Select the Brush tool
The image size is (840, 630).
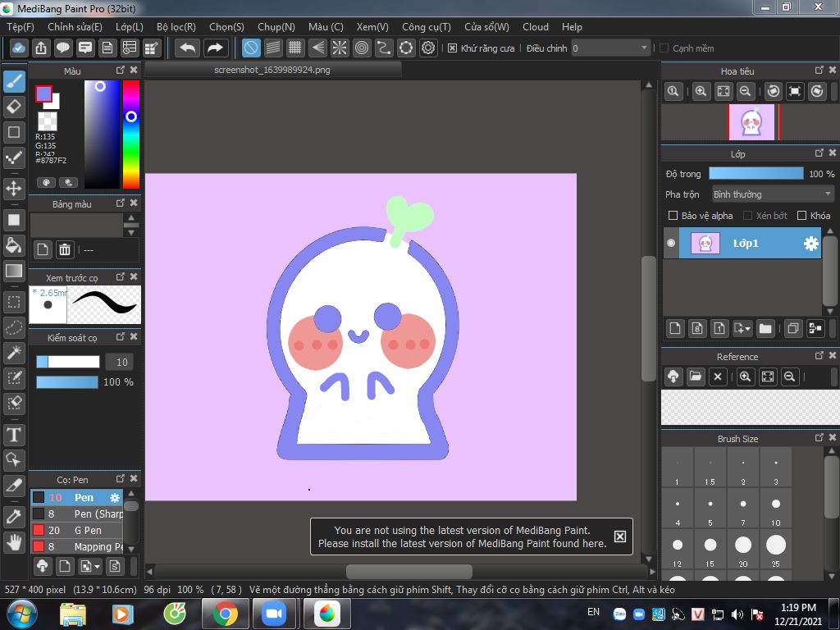pos(15,82)
